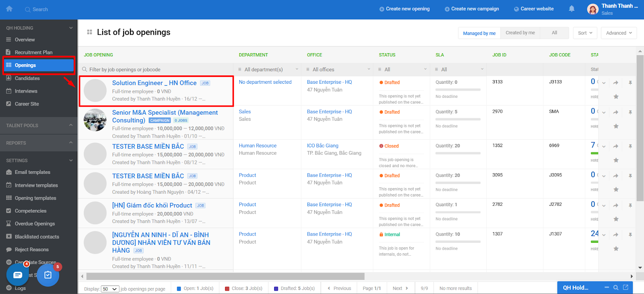Select the Created by me tab
The height and width of the screenshot is (294, 644).
(x=520, y=33)
